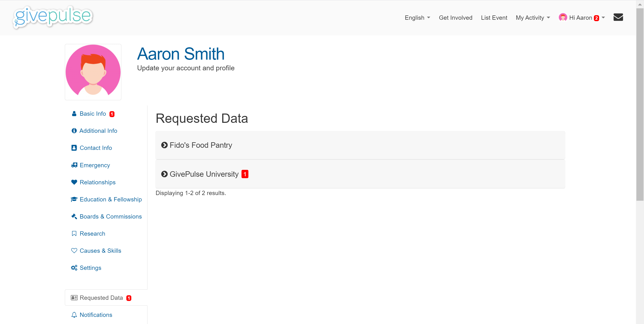The image size is (644, 324).
Task: Open Research section
Action: coord(93,233)
